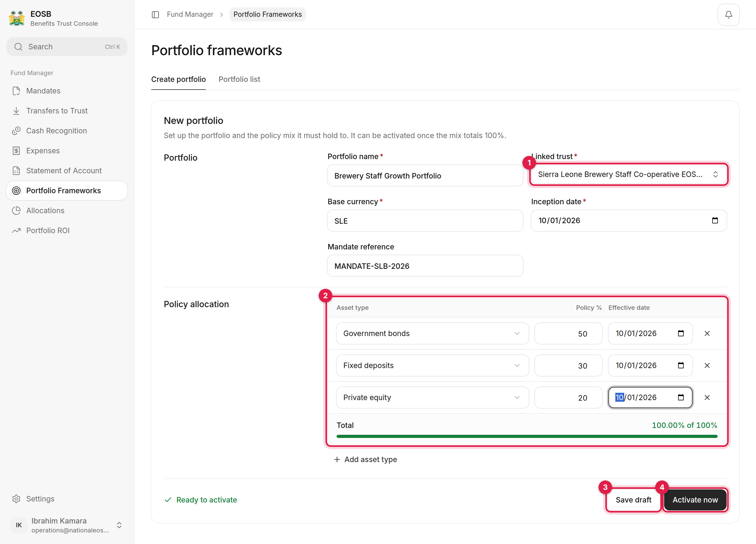756x544 pixels.
Task: Click the search magnifier icon
Action: (x=18, y=47)
